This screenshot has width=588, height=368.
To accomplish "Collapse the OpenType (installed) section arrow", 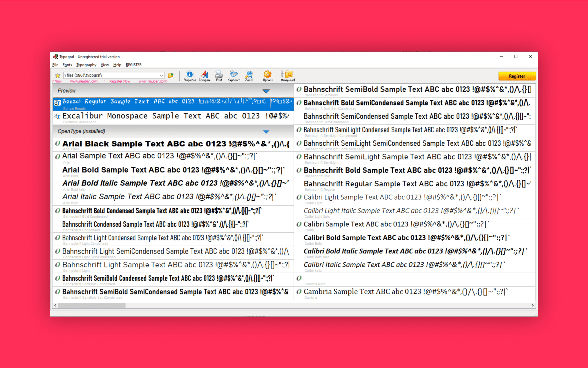I will [266, 132].
